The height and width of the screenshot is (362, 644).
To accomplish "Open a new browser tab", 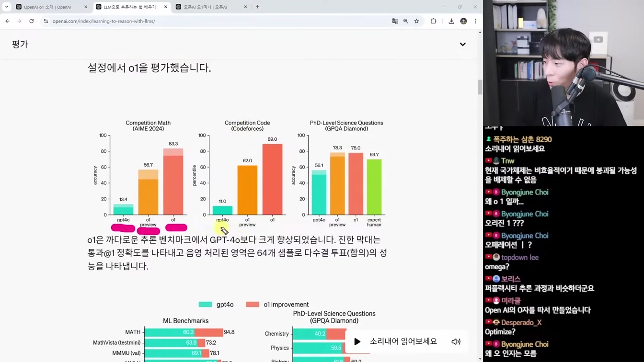I will (257, 7).
